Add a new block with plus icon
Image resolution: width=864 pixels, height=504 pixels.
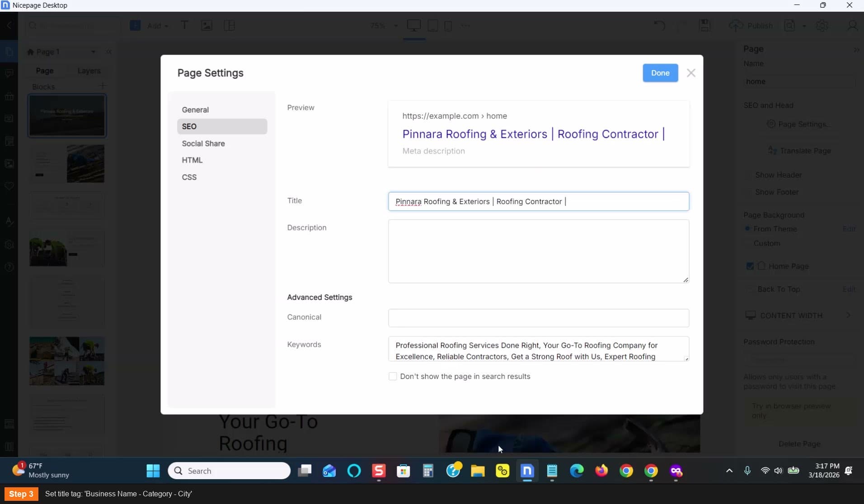103,85
